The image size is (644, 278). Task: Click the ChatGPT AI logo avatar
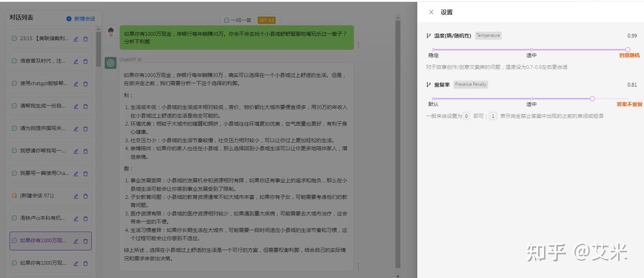click(x=110, y=63)
